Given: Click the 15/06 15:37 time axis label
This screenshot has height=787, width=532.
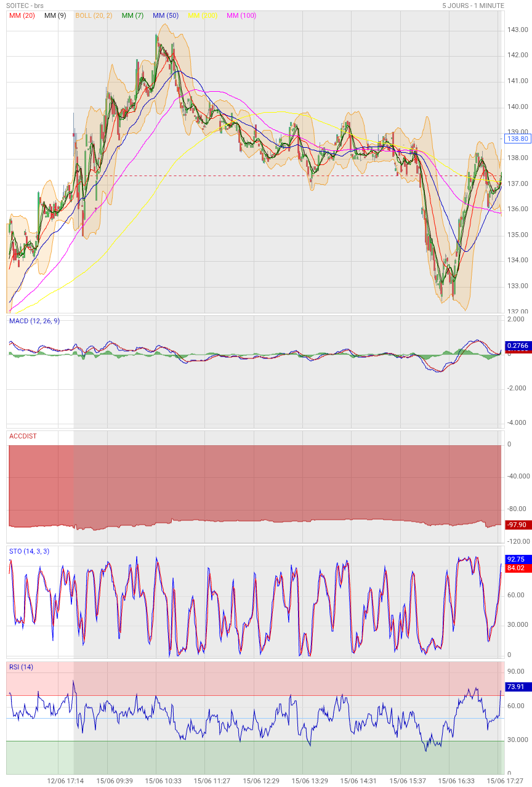Looking at the screenshot, I should point(408,781).
